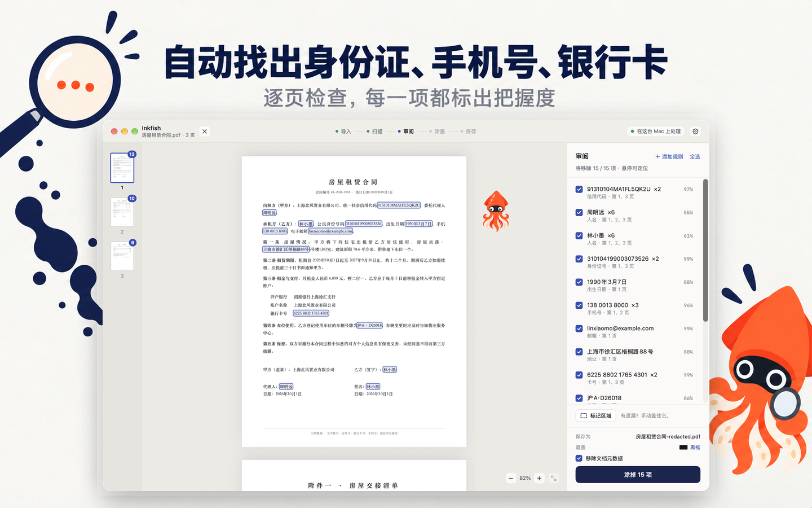Uncheck the card number 6225 8802 1765 4301

(579, 375)
